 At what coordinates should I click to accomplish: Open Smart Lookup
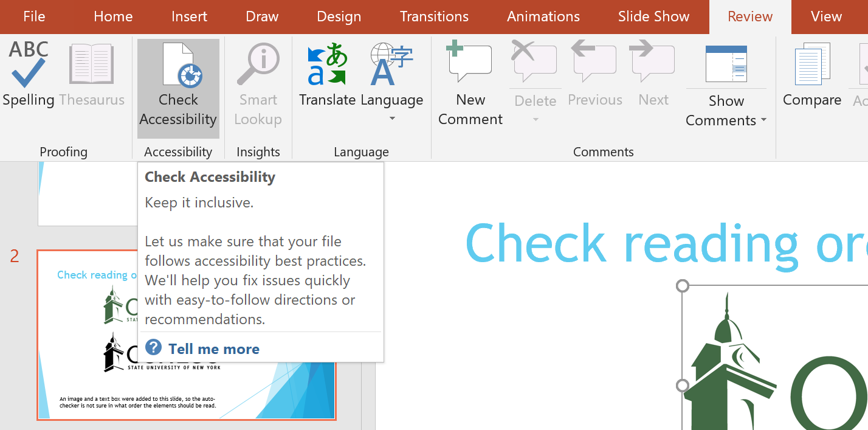(258, 85)
